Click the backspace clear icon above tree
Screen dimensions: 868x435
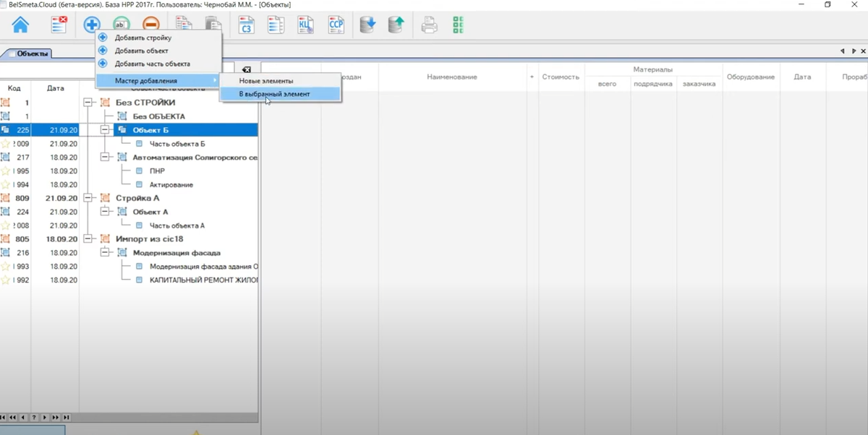[246, 70]
